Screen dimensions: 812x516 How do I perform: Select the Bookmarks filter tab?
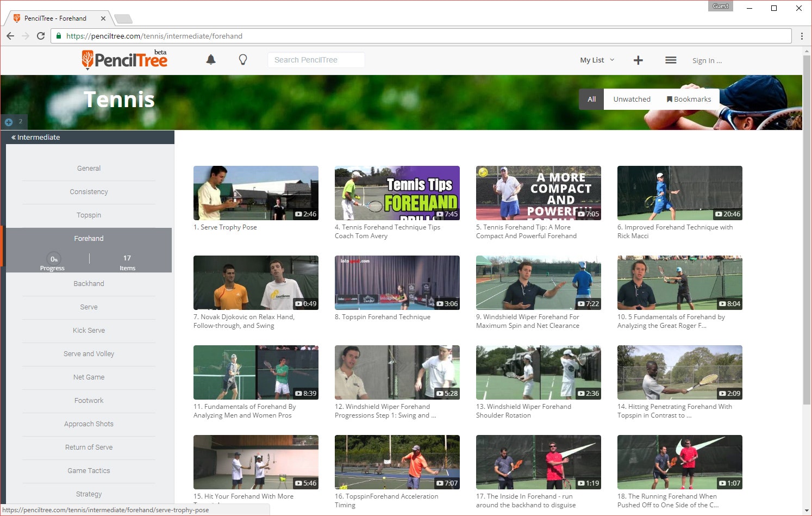pyautogui.click(x=689, y=99)
